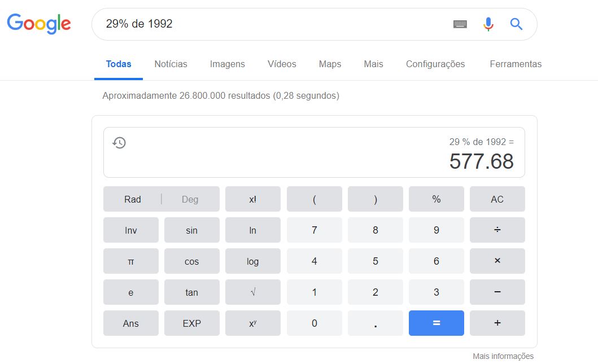
Task: Switch the calculator to Rad mode
Action: [132, 199]
